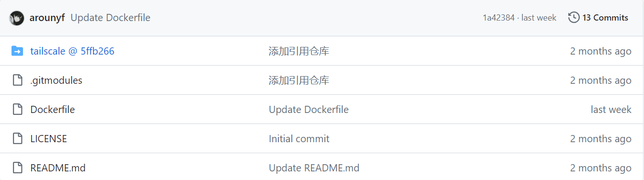
Task: Open the latest commit message Update Dockerfile
Action: pos(110,18)
